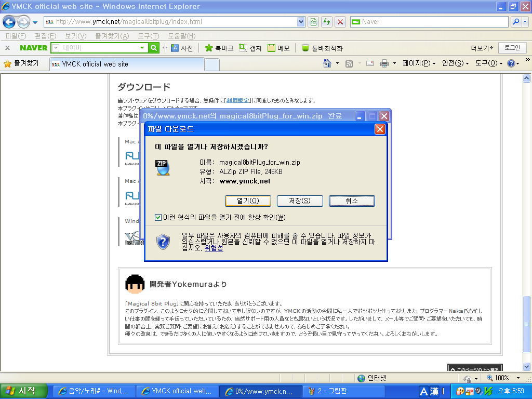Click the Naver search box
Screen dimensions: 532x399
pyautogui.click(x=429, y=22)
